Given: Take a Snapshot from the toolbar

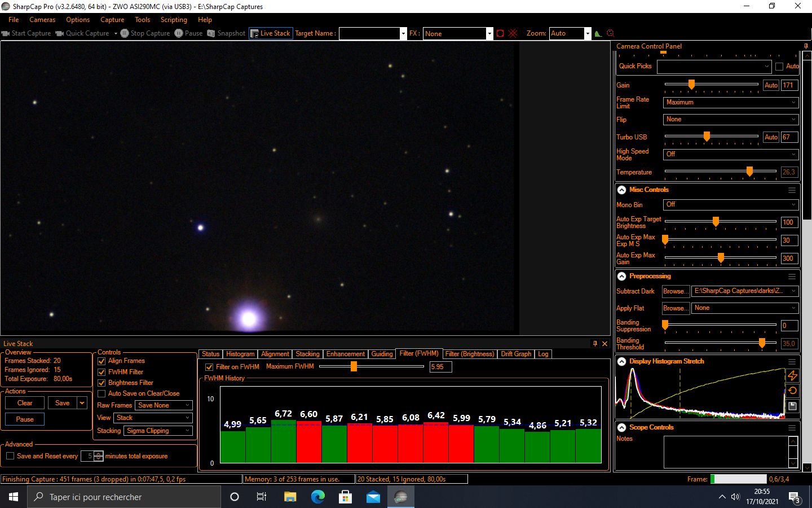Looking at the screenshot, I should [226, 33].
